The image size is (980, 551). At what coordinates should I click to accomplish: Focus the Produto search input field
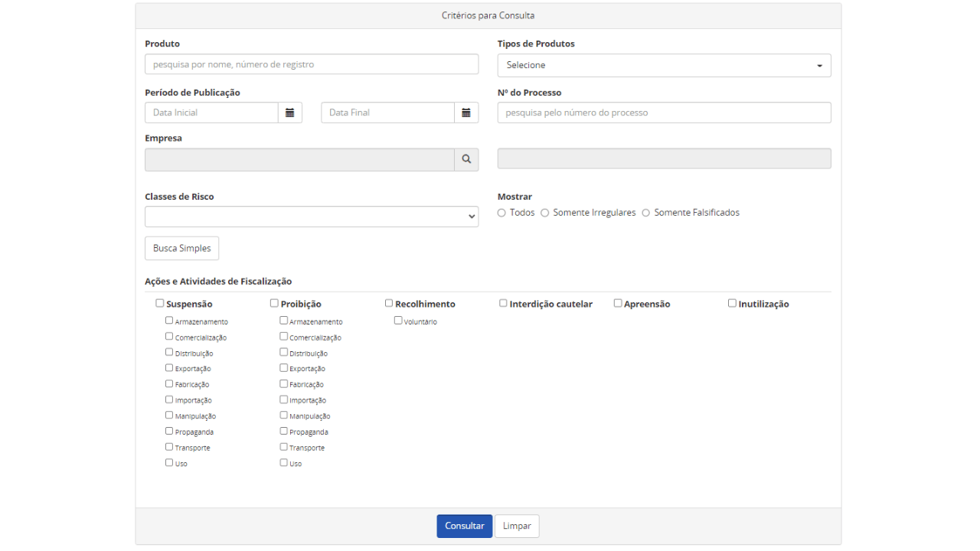tap(312, 64)
